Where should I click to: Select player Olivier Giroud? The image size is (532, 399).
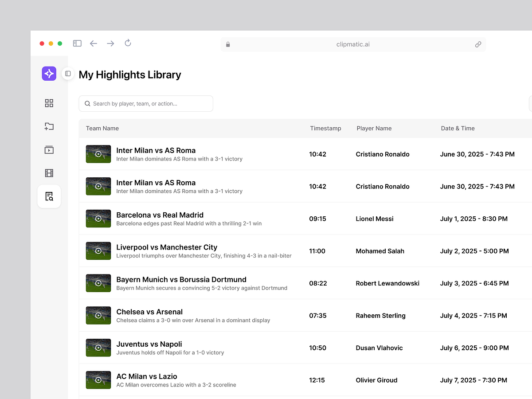[x=377, y=380]
